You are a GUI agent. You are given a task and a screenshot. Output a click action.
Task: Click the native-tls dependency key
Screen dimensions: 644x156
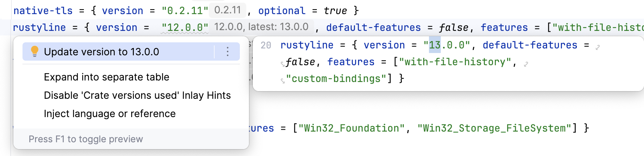tap(43, 11)
